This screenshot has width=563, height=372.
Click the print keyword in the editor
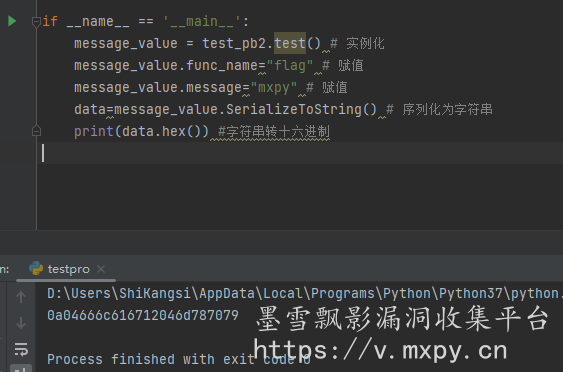click(94, 131)
